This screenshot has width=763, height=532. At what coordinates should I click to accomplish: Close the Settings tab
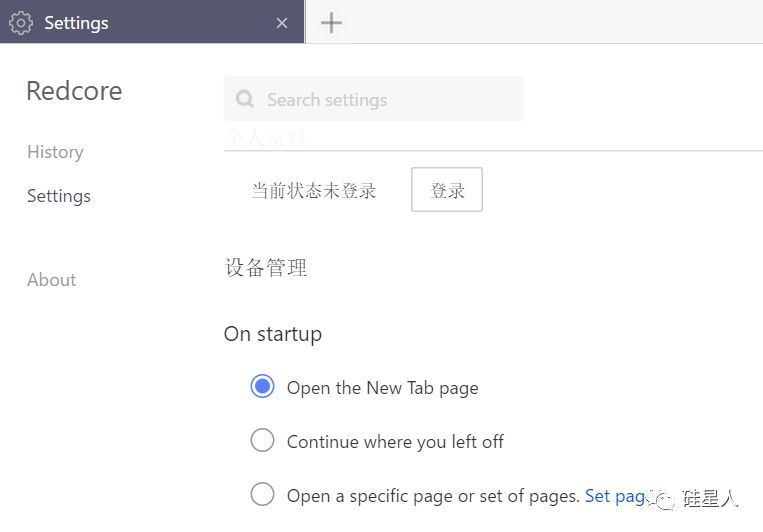click(x=282, y=23)
